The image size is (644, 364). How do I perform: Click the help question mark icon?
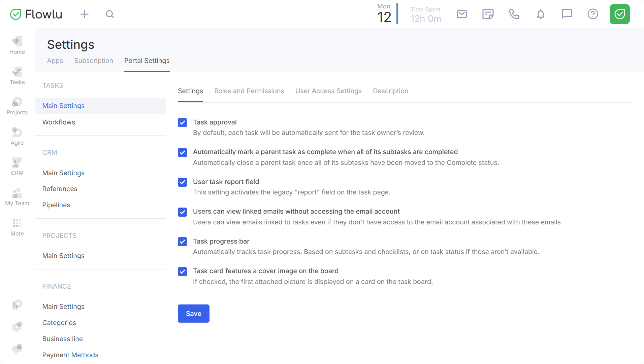[592, 14]
